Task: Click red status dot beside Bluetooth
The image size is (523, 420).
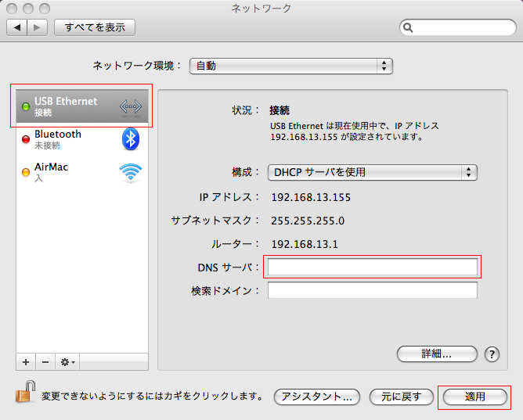Action: (x=26, y=139)
